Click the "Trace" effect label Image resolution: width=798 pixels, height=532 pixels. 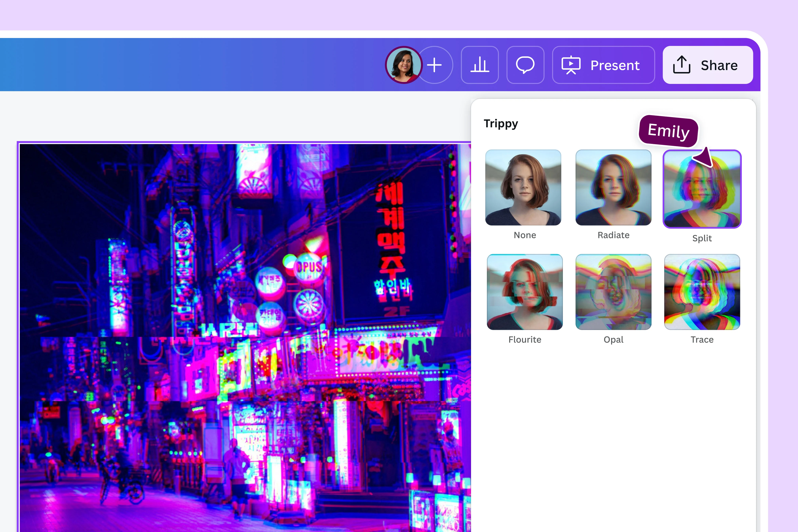pos(702,339)
